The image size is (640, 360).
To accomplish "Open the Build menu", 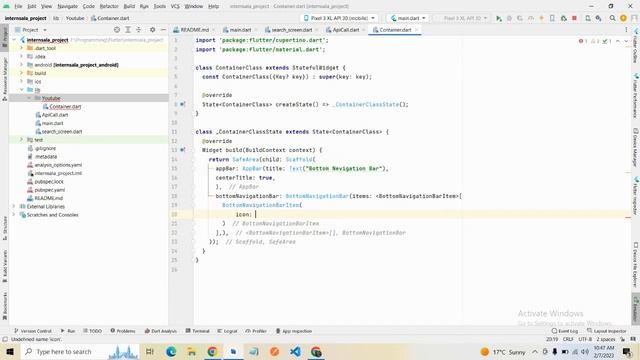I will click(x=129, y=6).
